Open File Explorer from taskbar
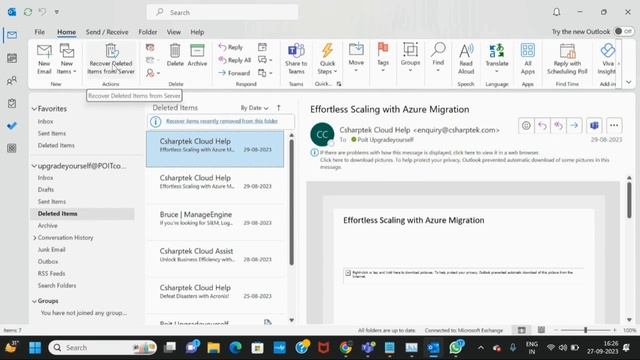 click(x=213, y=348)
